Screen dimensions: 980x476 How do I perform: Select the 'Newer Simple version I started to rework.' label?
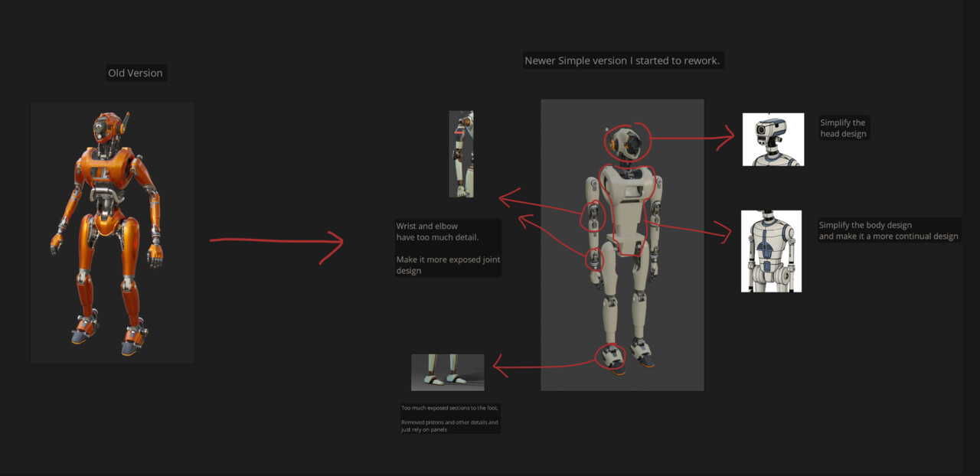tap(622, 60)
